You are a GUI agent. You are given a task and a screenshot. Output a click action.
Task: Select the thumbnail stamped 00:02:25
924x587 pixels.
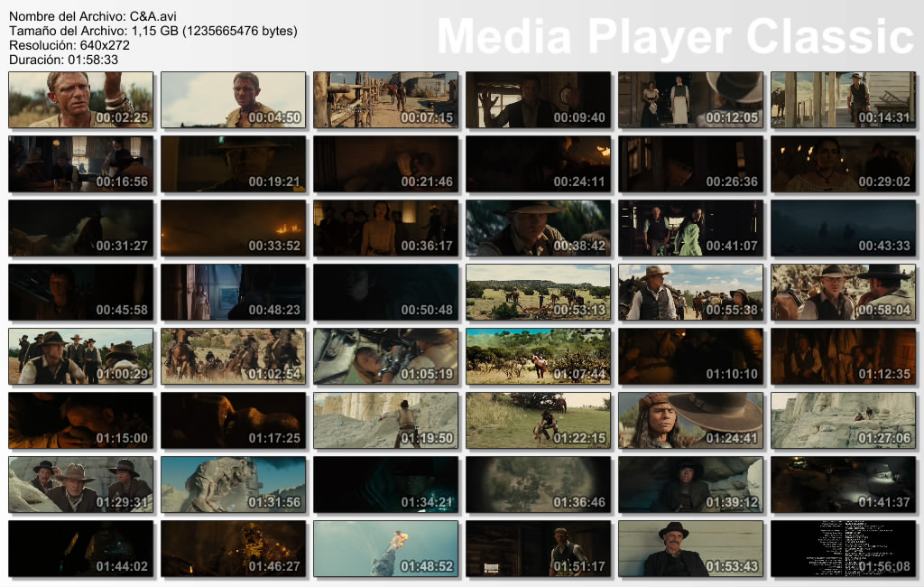[x=80, y=99]
